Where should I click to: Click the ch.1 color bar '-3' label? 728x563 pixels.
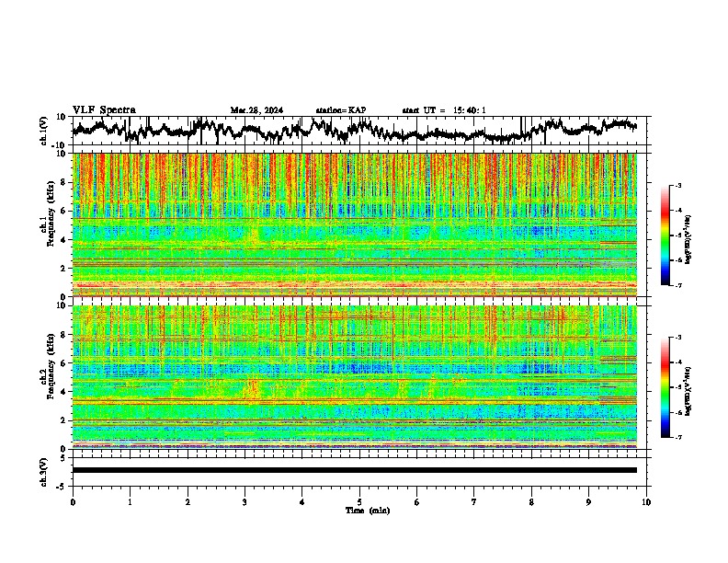point(677,185)
